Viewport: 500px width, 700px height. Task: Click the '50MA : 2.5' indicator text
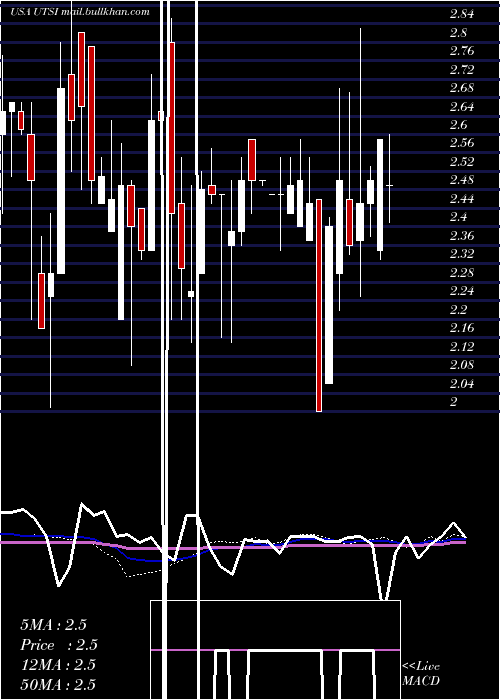(58, 684)
